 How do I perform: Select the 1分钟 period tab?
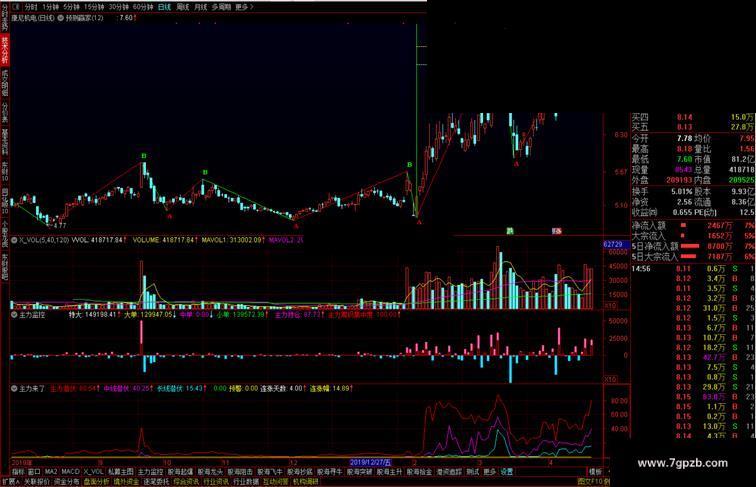pyautogui.click(x=50, y=7)
